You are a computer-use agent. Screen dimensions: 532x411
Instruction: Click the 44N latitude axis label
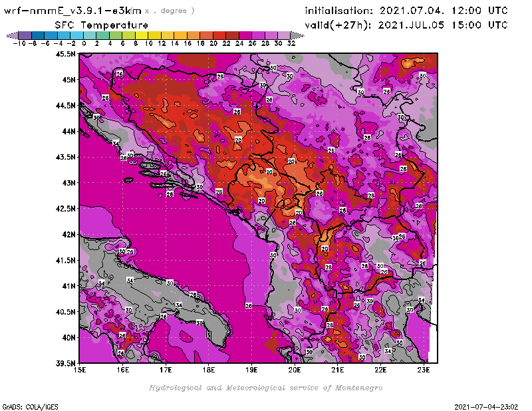tap(68, 131)
